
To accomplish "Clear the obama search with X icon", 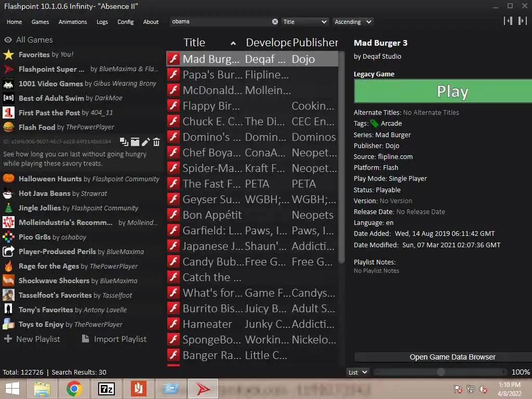I will click(275, 22).
